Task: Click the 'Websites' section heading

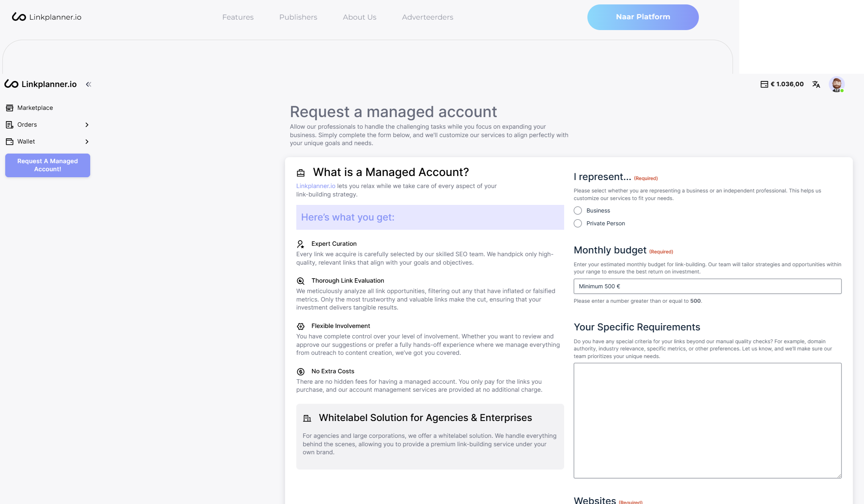Action: coord(595,500)
